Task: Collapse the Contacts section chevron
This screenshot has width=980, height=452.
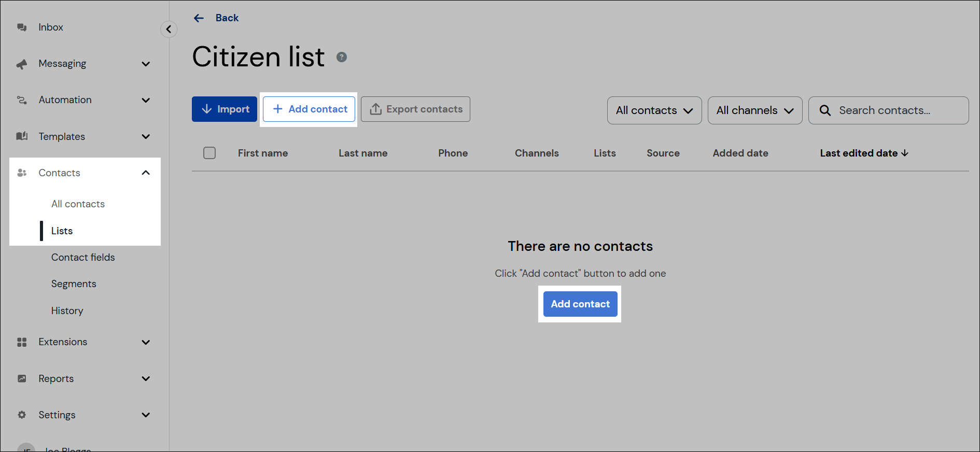Action: click(146, 173)
